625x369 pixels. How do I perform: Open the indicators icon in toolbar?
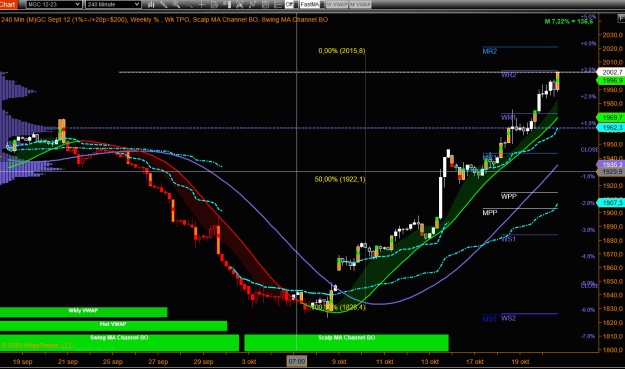[252, 4]
